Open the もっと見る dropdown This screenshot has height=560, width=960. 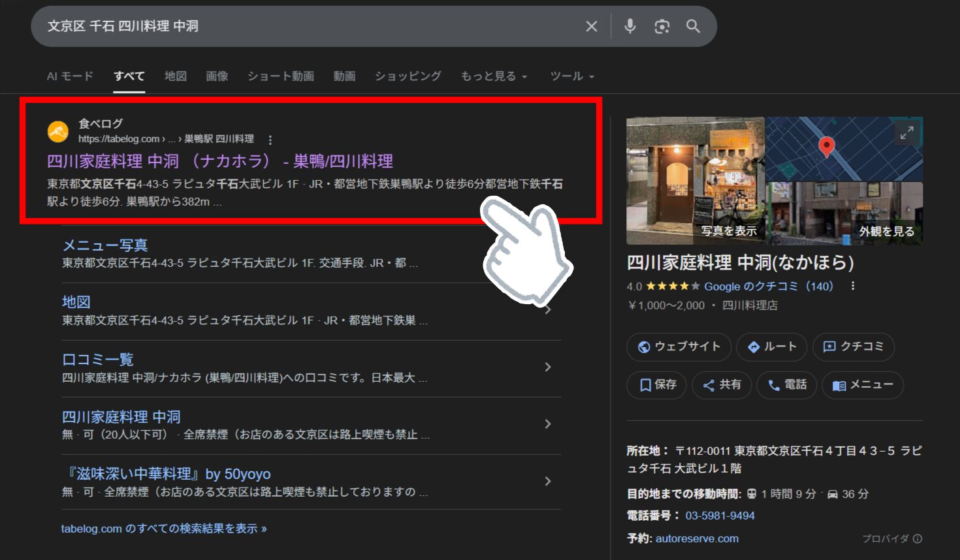click(494, 76)
